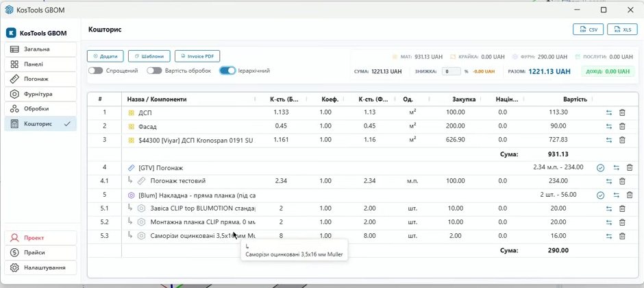Click the material icon beside Фасад

(132, 127)
